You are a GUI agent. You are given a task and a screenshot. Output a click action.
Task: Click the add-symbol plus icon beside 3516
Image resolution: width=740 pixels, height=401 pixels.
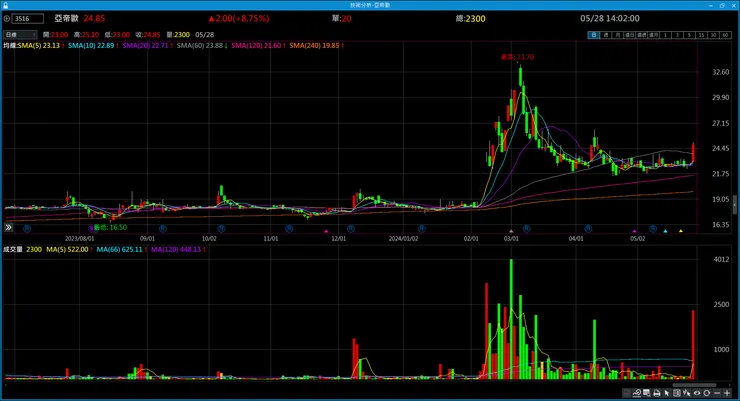coord(7,18)
